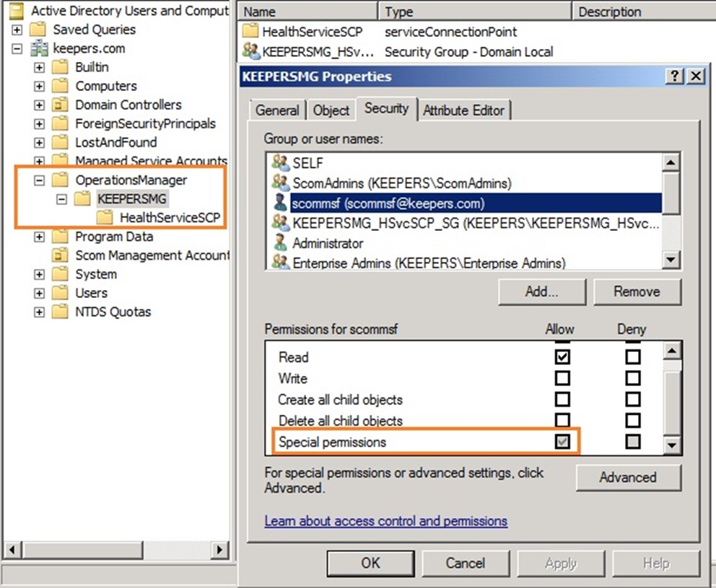Switch to the Object tab
The height and width of the screenshot is (588, 716).
coord(331,110)
